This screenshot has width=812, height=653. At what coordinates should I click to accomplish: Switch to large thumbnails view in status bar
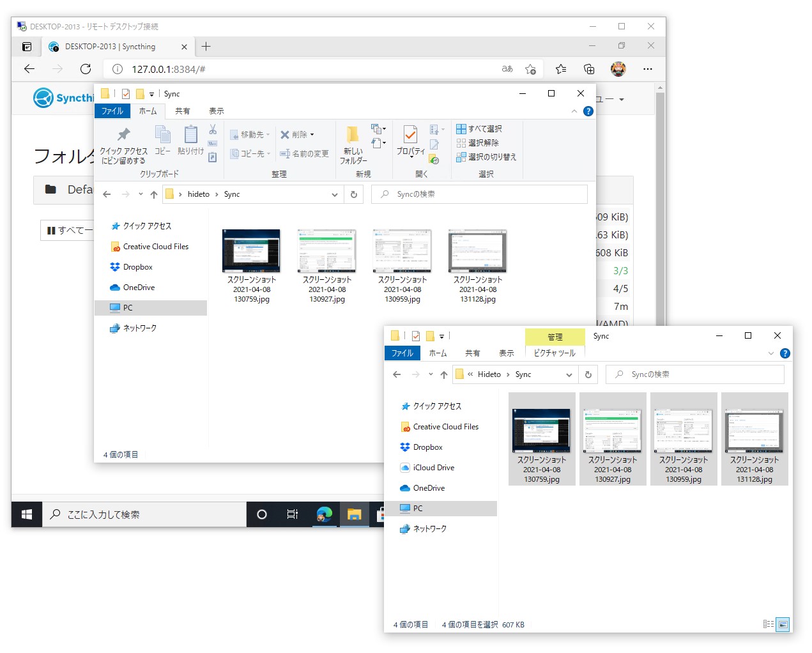click(783, 624)
